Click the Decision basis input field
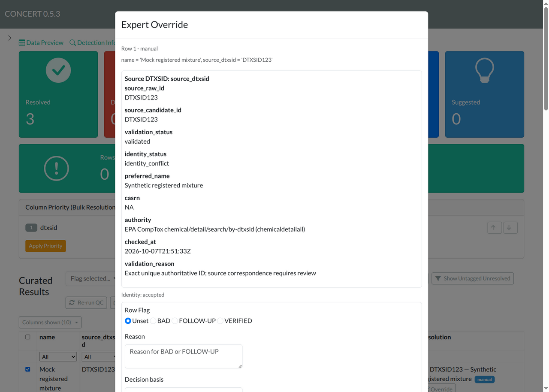The image size is (549, 392). point(184,389)
